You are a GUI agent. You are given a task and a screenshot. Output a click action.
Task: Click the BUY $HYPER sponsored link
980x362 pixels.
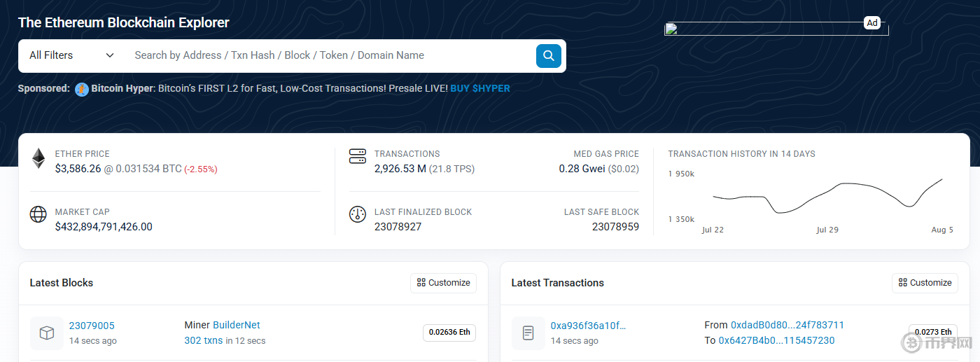[x=480, y=89]
